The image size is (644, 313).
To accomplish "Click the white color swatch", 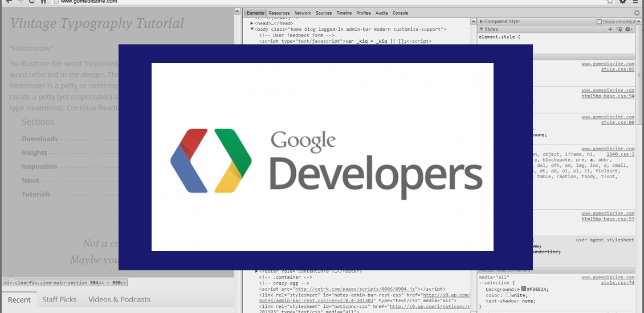I will coord(508,295).
